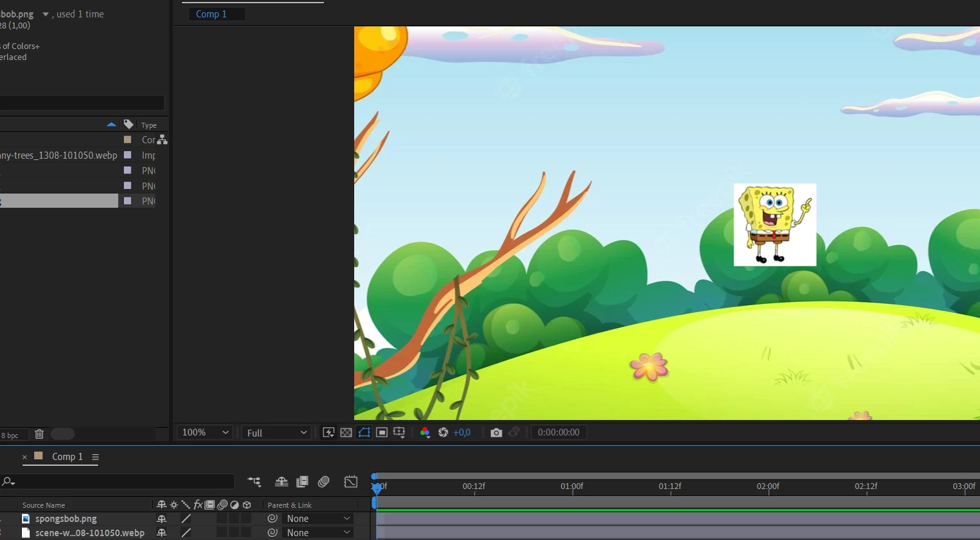Click SpongeBob image in composition viewer
The width and height of the screenshot is (980, 540).
pyautogui.click(x=775, y=225)
